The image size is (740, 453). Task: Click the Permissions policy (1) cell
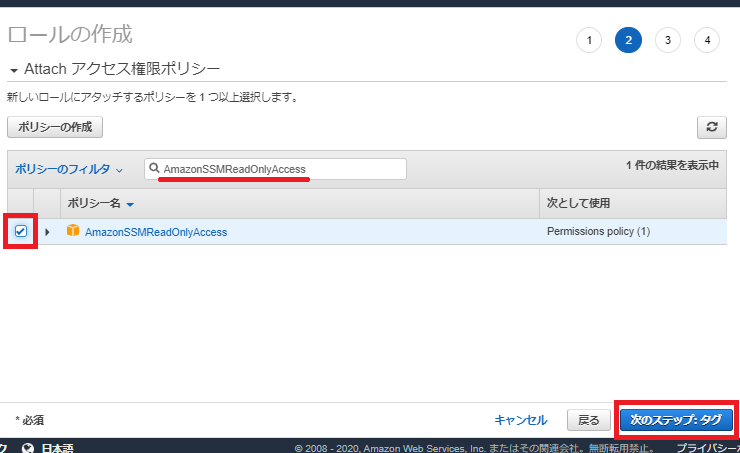point(598,231)
